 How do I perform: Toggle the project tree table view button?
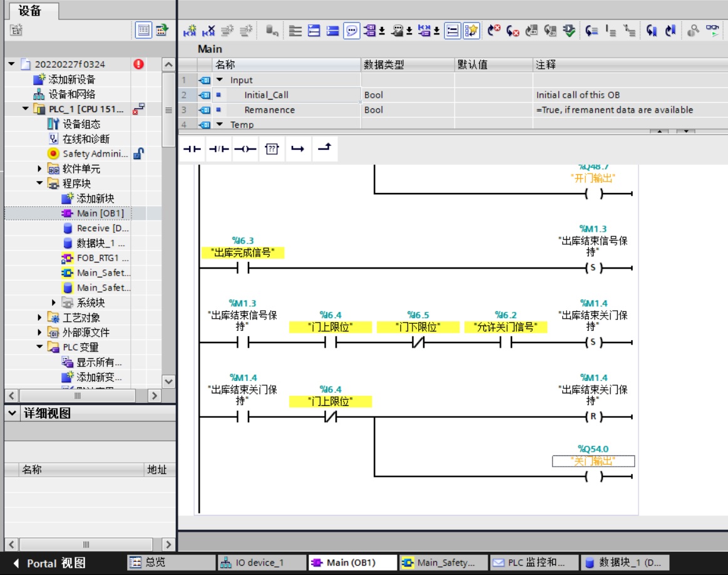pyautogui.click(x=143, y=29)
